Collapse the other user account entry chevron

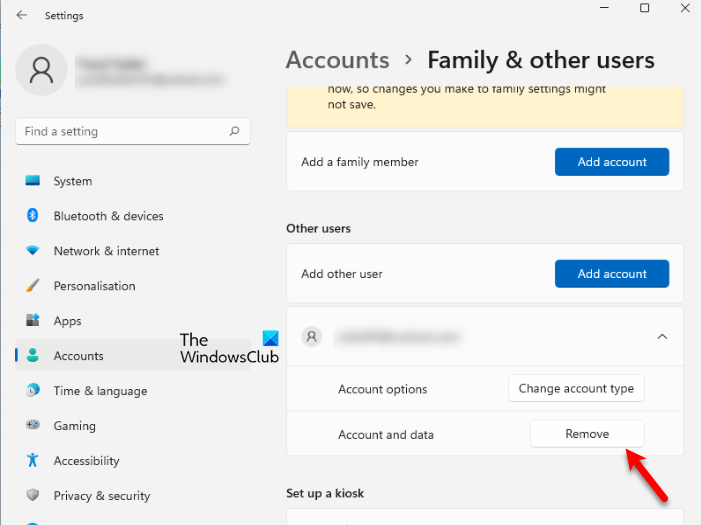[x=662, y=338]
